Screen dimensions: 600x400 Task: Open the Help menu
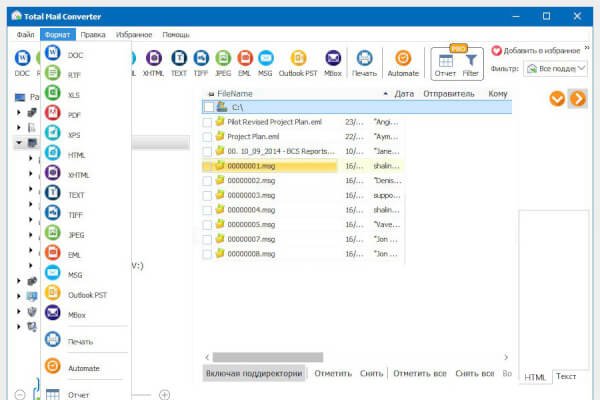click(176, 34)
